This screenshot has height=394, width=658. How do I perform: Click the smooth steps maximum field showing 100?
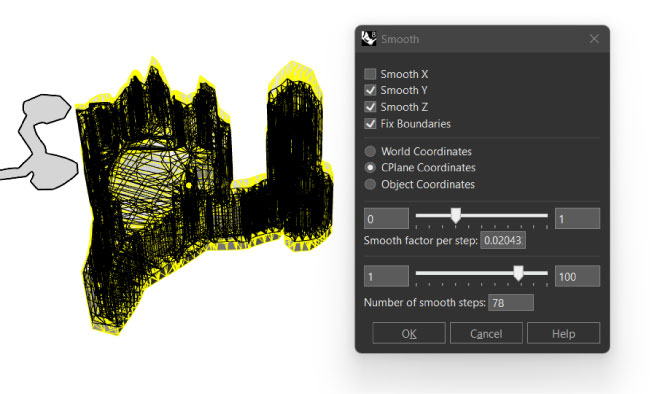(x=577, y=277)
